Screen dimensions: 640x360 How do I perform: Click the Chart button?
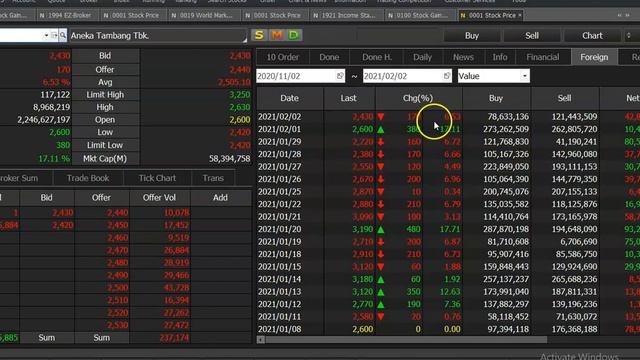(592, 36)
